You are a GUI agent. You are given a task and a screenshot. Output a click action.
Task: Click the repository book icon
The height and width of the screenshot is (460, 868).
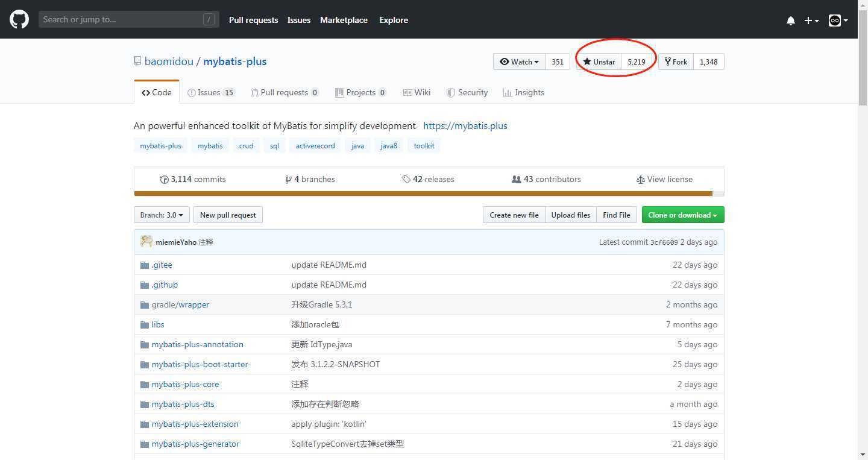click(137, 61)
